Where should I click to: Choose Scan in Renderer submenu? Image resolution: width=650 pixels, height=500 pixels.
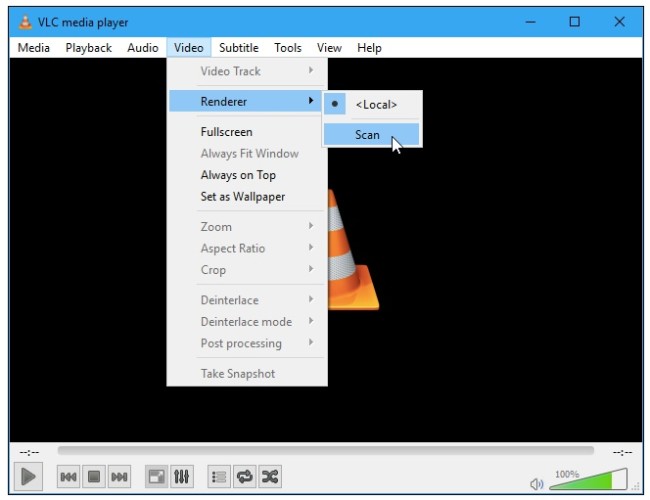tap(371, 135)
